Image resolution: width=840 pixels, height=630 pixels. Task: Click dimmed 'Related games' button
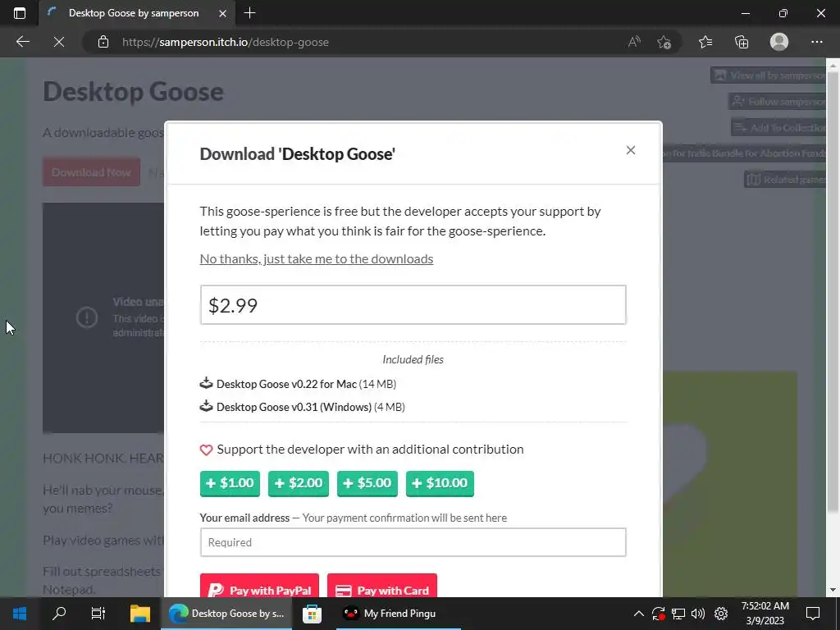pos(786,180)
